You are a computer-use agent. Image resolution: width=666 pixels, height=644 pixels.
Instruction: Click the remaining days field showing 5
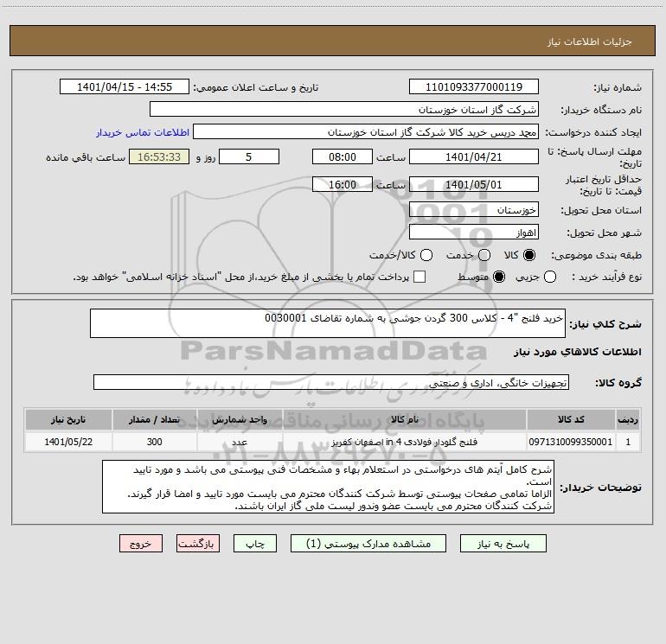[249, 157]
